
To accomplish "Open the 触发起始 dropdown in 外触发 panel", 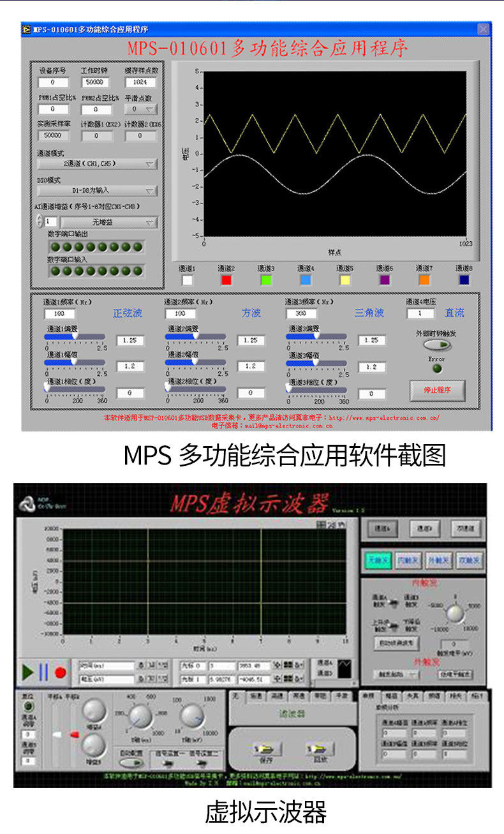I will click(396, 674).
